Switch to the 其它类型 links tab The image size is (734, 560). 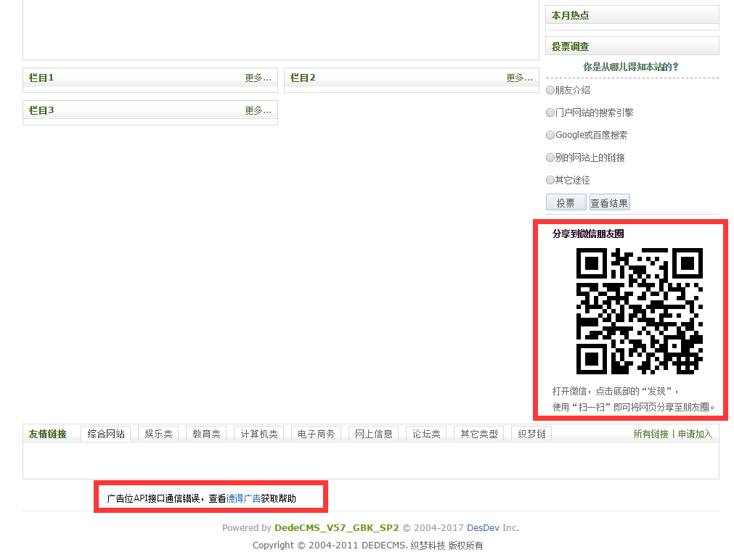coord(479,434)
